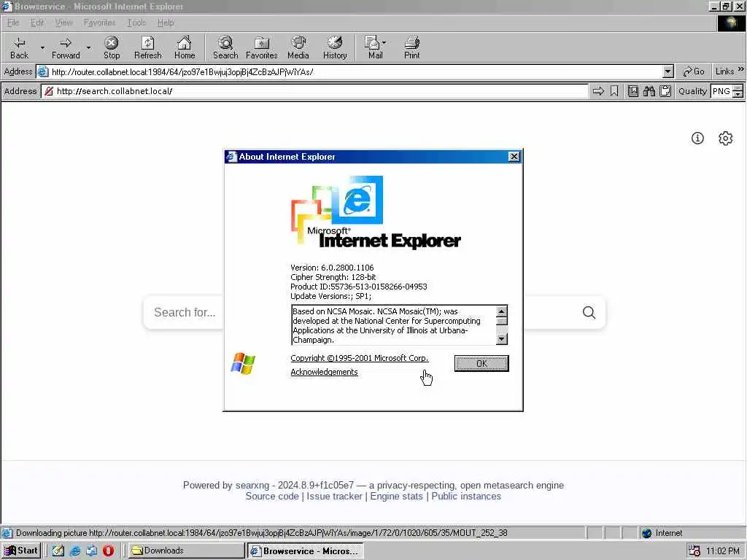This screenshot has width=747, height=560.
Task: Open the Acknowledgements link
Action: (324, 372)
